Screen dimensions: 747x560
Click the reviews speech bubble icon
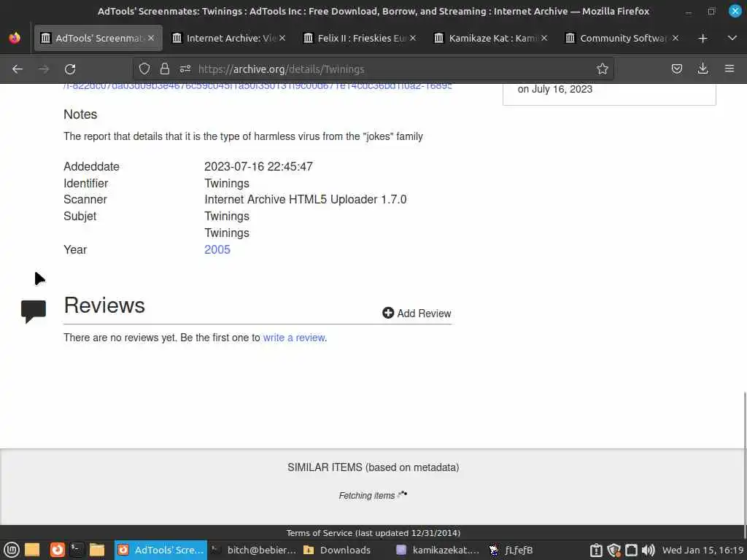click(34, 311)
